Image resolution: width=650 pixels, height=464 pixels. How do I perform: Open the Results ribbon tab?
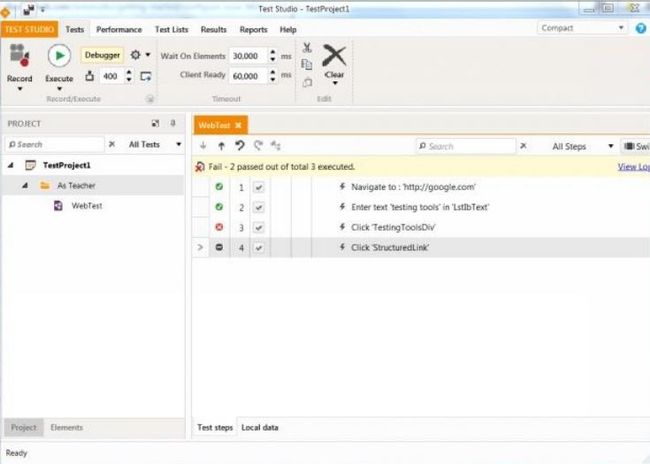click(x=213, y=29)
